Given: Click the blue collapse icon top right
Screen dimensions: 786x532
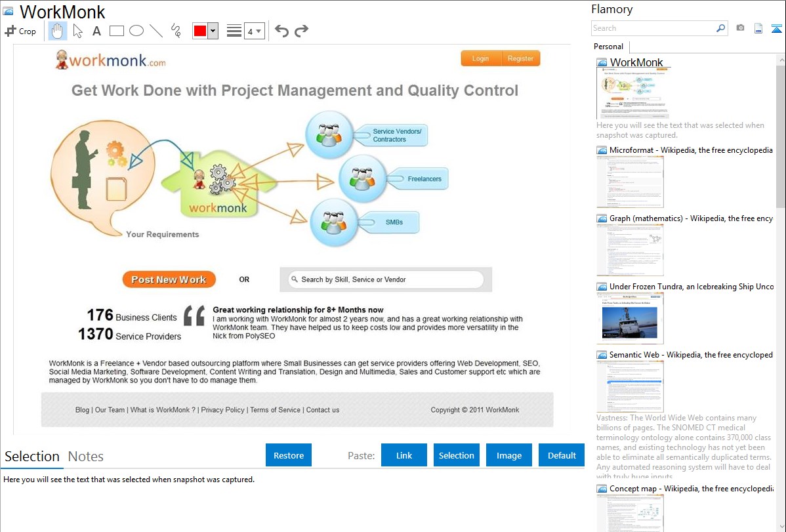Looking at the screenshot, I should [x=776, y=28].
